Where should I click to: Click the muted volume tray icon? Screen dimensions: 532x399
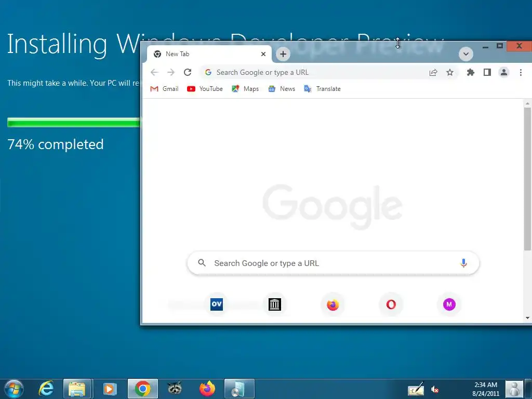434,390
